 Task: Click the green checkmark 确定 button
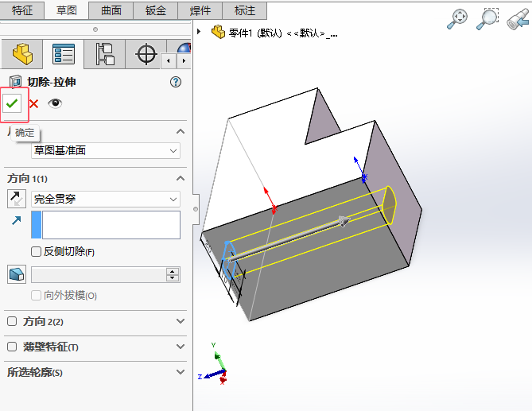(12, 103)
